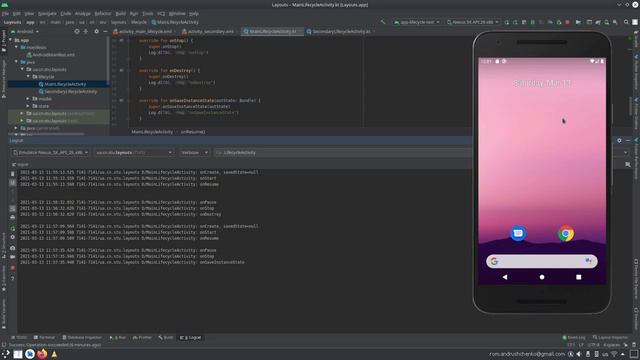
Task: Tap the emulator Back navigation button
Action: (x=505, y=277)
